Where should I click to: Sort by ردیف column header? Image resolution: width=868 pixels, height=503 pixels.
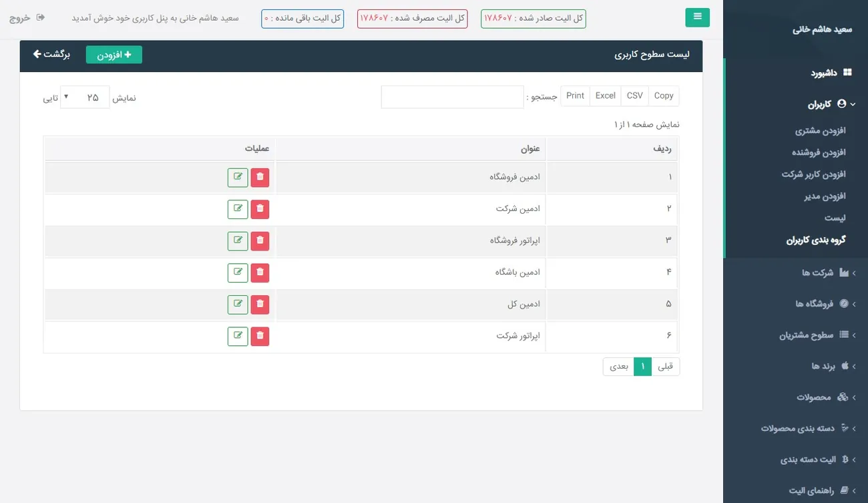pyautogui.click(x=612, y=148)
